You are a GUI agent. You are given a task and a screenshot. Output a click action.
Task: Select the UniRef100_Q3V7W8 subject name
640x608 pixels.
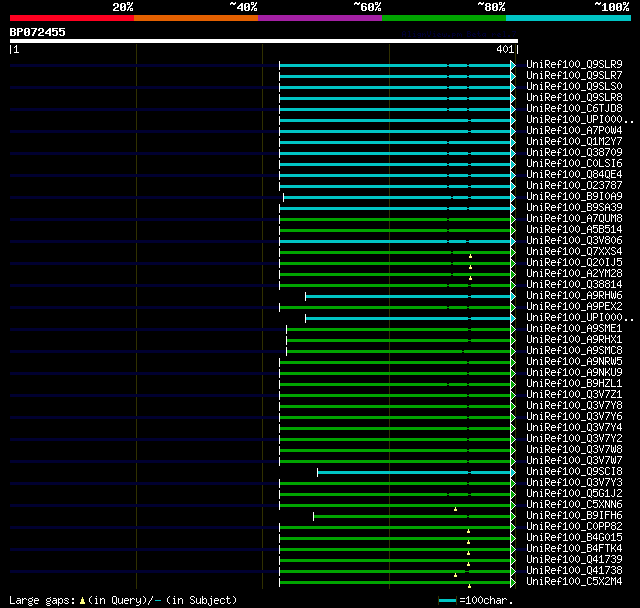click(574, 450)
